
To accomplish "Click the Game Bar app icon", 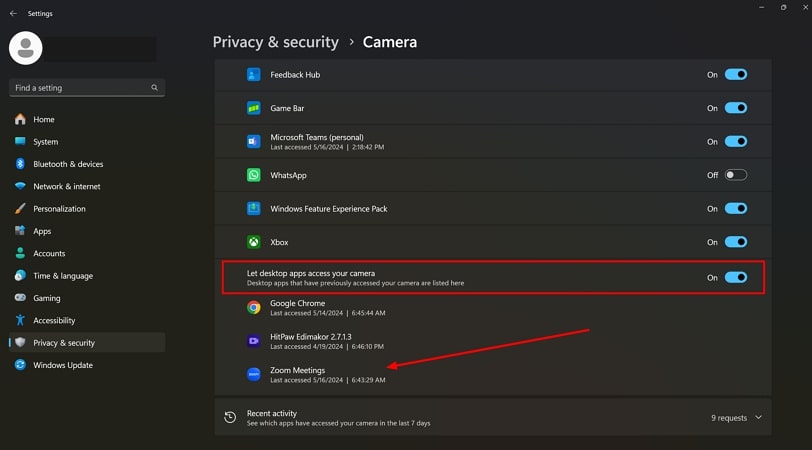I will point(254,108).
